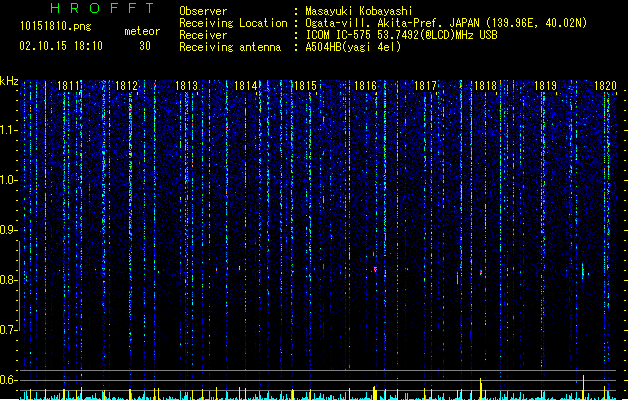Click the meteor count value 30
The image size is (629, 400).
click(145, 46)
